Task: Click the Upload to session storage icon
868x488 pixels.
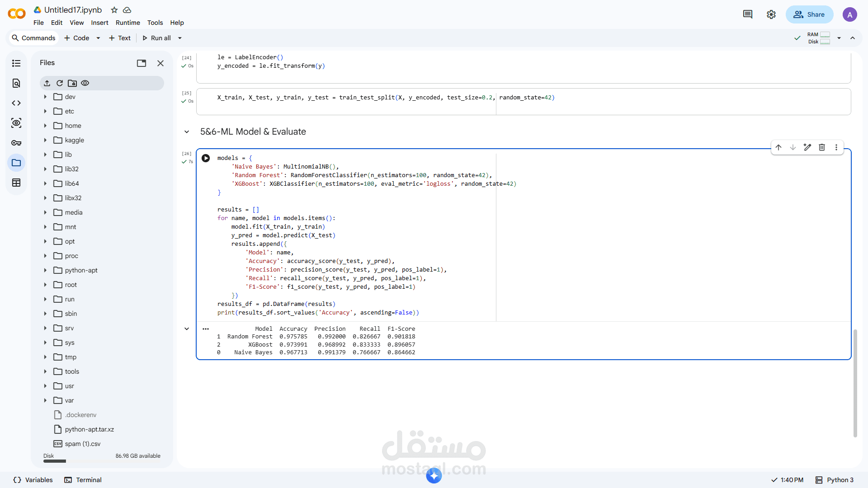Action: point(47,83)
